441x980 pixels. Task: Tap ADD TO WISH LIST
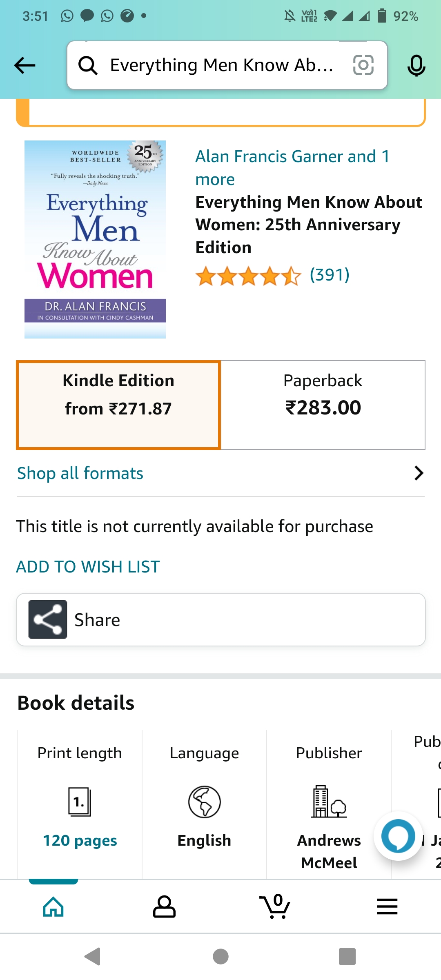(x=88, y=567)
